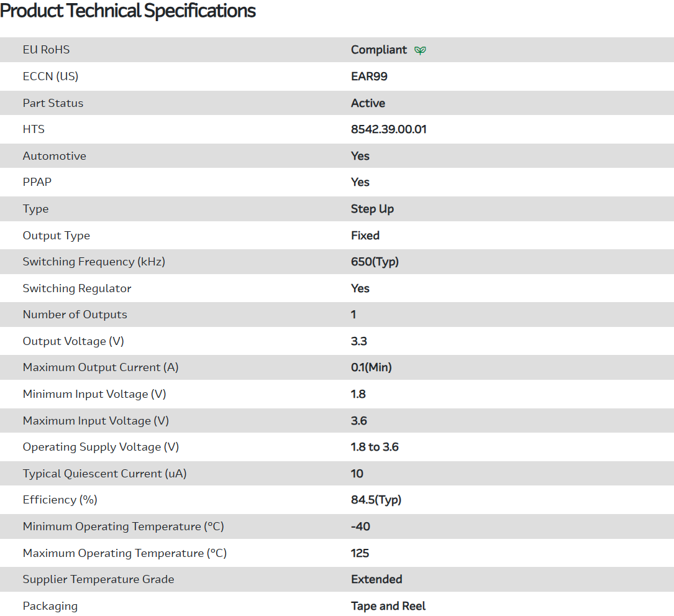Click the Operating Supply Voltage value 1.8 to 3.6
The height and width of the screenshot is (616, 674).
point(375,447)
